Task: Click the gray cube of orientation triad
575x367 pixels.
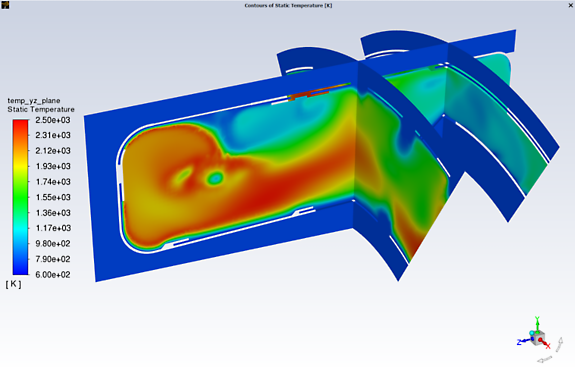Action: click(538, 337)
